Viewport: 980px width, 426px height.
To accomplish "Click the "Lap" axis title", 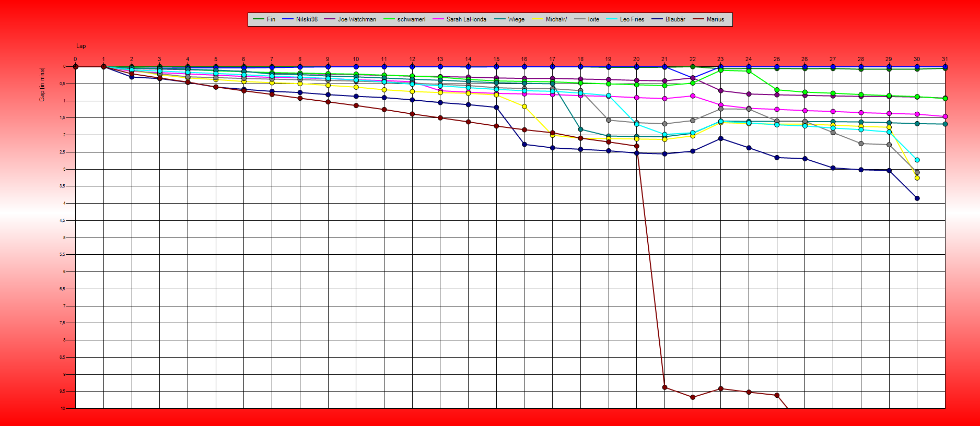I will click(81, 46).
